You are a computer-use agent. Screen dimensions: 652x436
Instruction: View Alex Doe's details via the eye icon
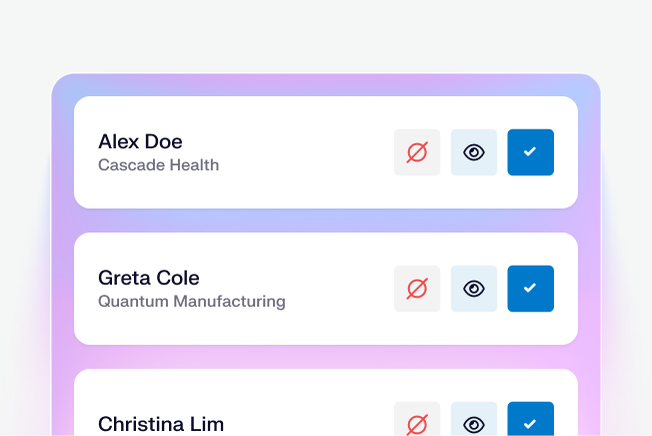(474, 152)
